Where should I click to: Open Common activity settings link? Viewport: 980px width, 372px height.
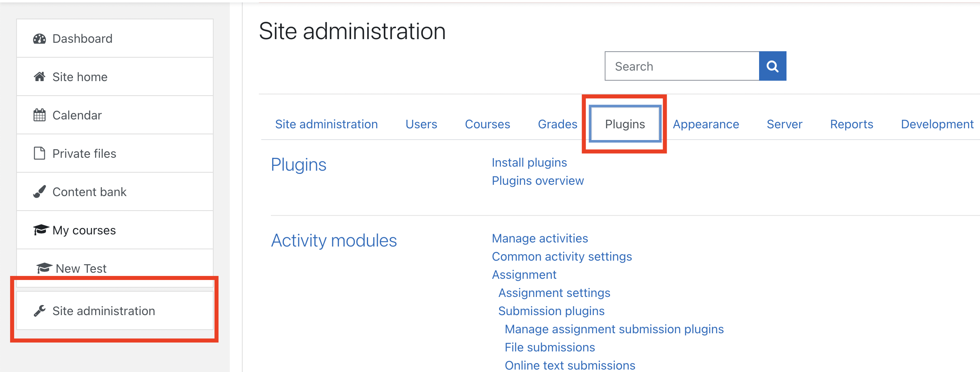click(562, 257)
